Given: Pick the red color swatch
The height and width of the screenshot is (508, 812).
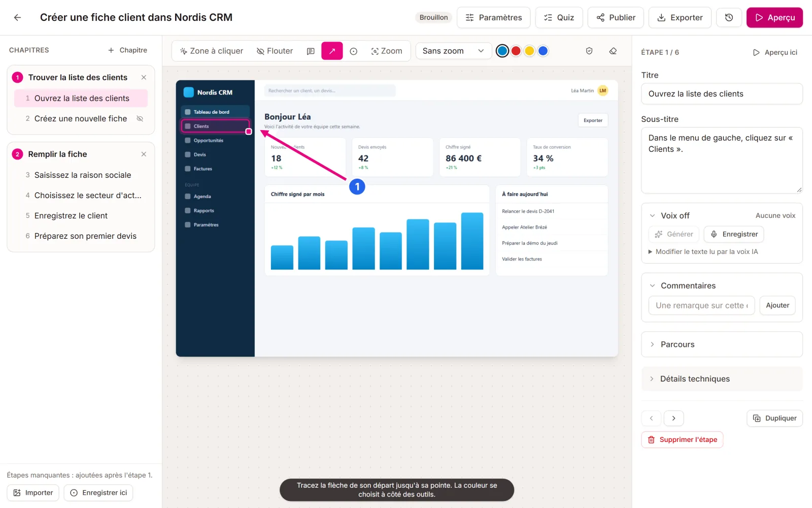Looking at the screenshot, I should (x=516, y=51).
